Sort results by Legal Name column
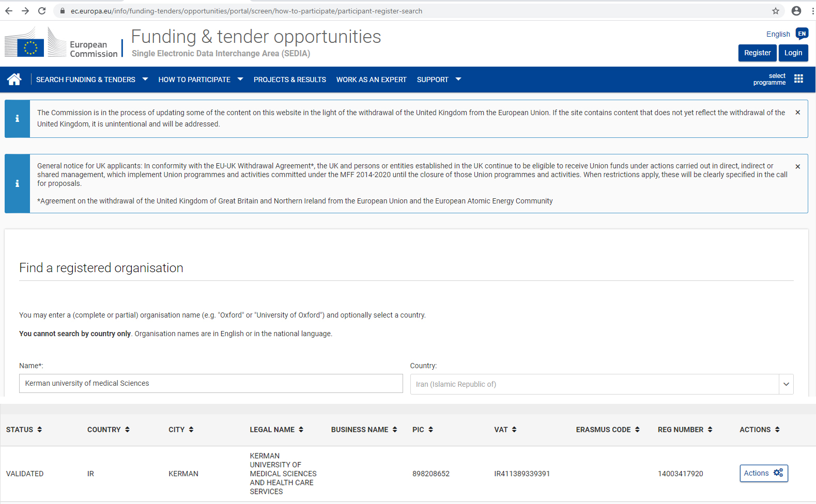This screenshot has height=504, width=816. click(276, 430)
